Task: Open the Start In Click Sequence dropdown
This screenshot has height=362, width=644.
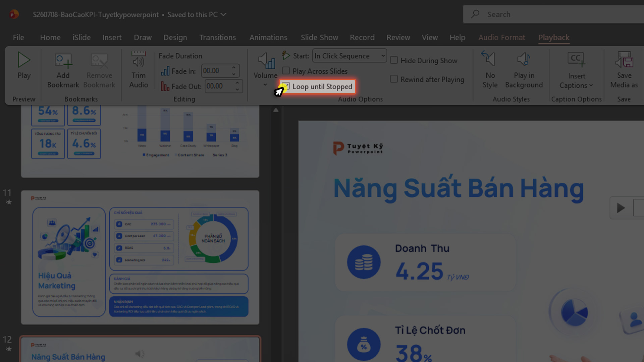Action: coord(350,56)
